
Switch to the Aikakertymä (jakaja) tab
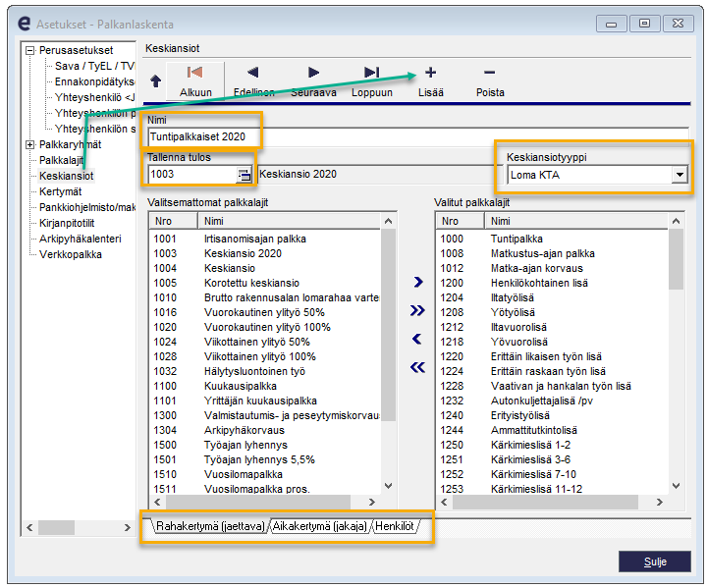320,526
